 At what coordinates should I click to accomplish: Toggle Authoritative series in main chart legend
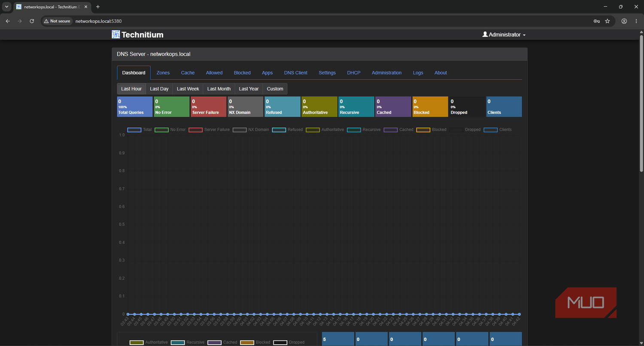pyautogui.click(x=325, y=129)
